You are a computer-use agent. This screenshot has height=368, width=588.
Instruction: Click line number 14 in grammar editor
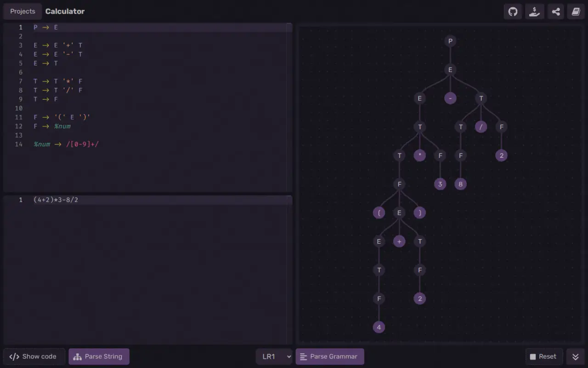[x=19, y=144]
